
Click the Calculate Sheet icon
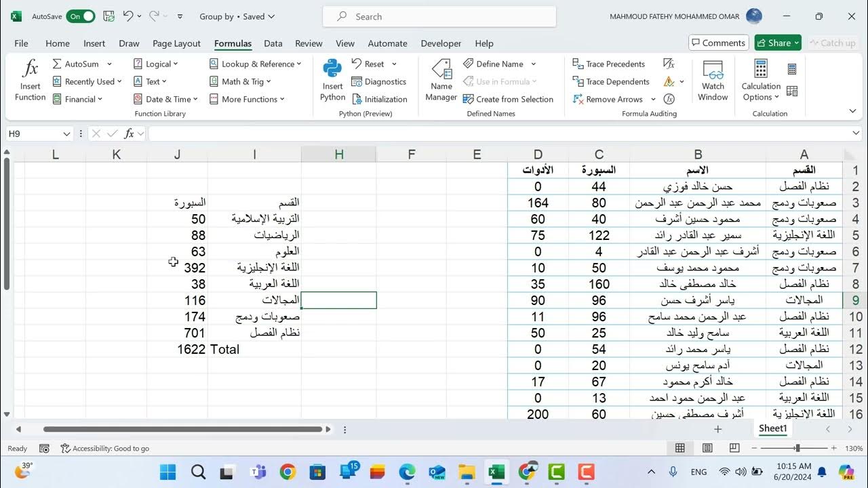pyautogui.click(x=792, y=91)
